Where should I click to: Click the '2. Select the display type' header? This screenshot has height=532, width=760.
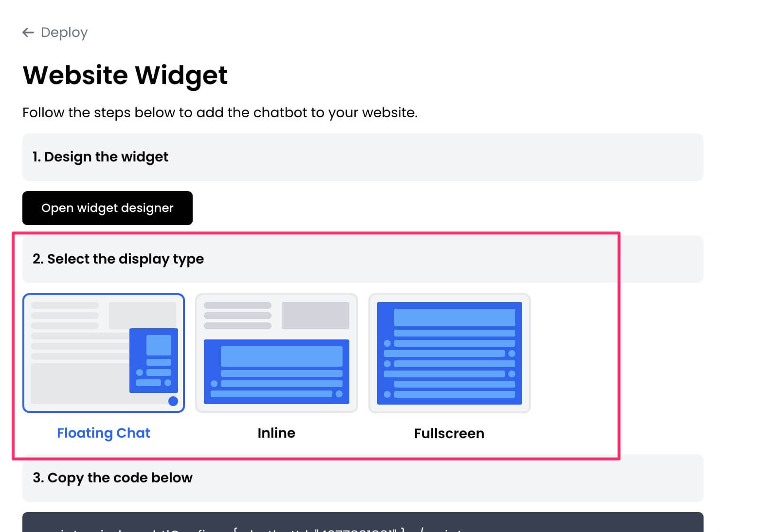118,259
